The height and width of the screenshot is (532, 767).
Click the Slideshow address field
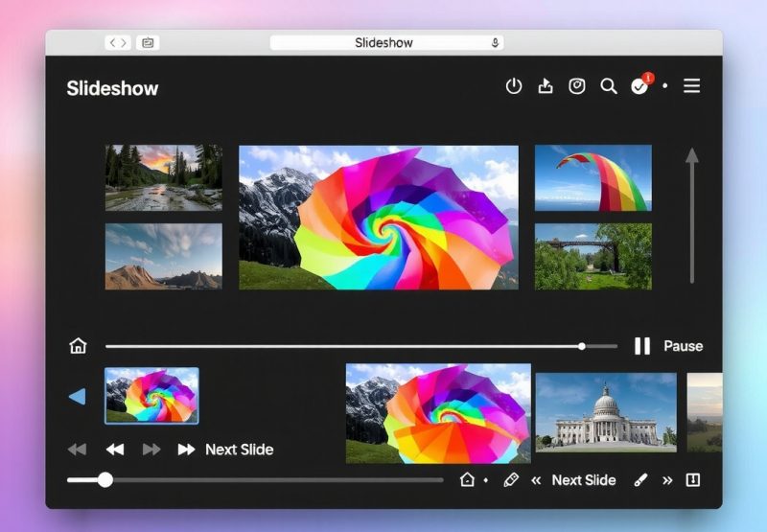tap(386, 43)
